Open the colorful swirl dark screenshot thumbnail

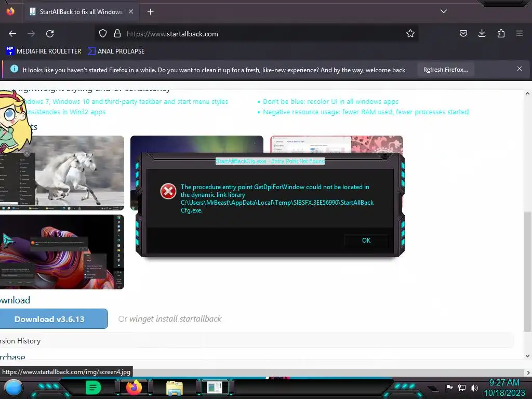pyautogui.click(x=62, y=252)
